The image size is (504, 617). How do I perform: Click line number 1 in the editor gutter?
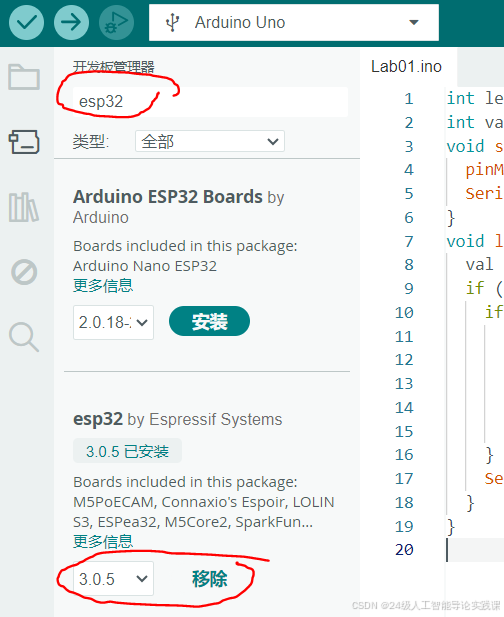click(x=409, y=98)
